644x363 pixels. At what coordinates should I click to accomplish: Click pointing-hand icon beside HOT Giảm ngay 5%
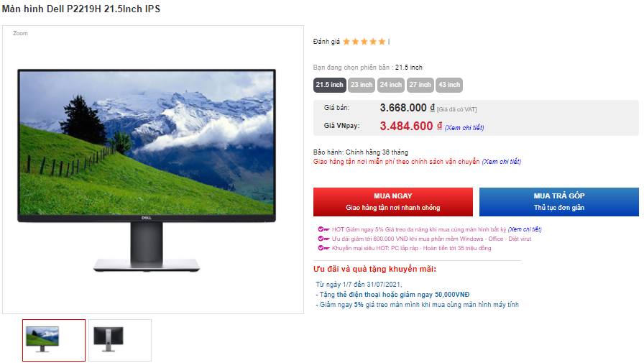(323, 229)
